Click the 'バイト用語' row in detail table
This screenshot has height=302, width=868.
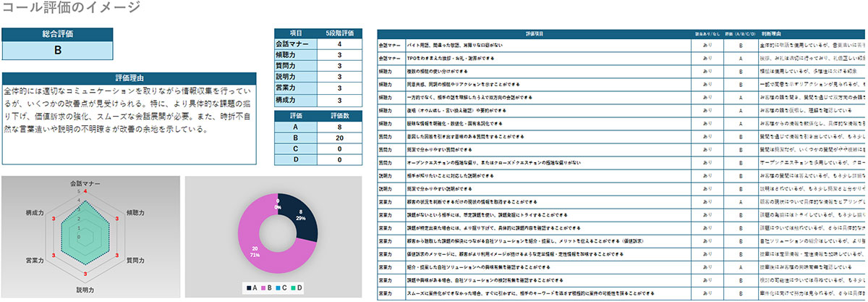point(535,46)
